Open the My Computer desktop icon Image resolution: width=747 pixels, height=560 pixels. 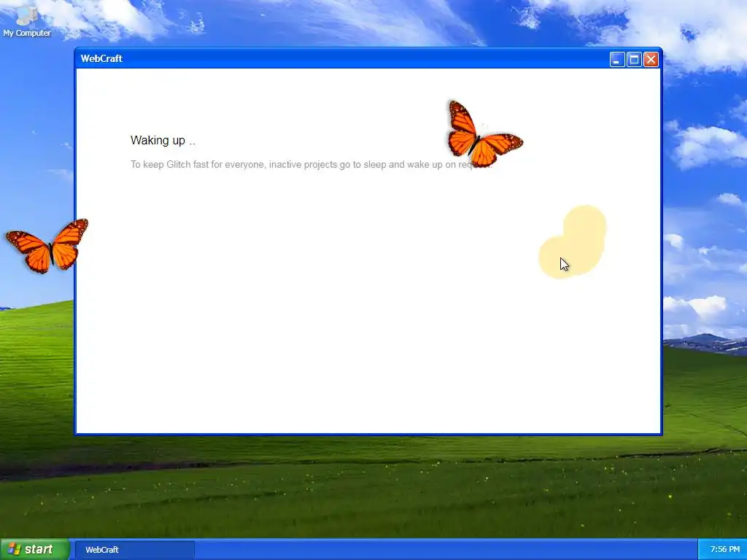coord(27,21)
